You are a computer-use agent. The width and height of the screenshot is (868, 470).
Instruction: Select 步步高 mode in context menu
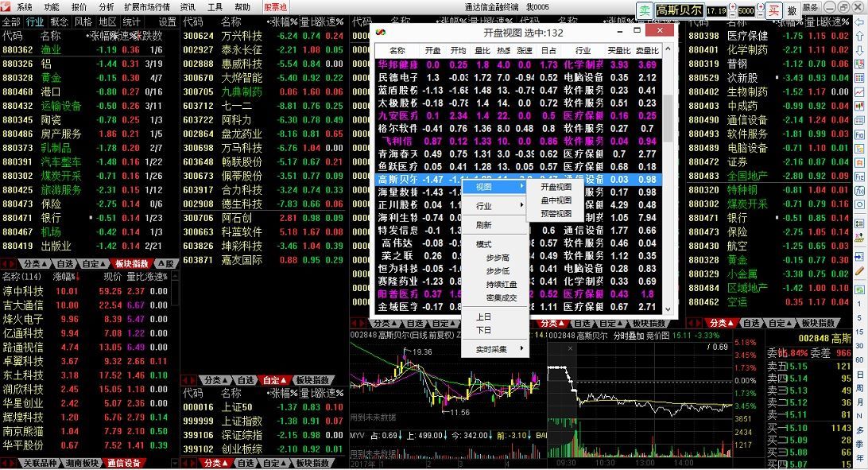[498, 258]
